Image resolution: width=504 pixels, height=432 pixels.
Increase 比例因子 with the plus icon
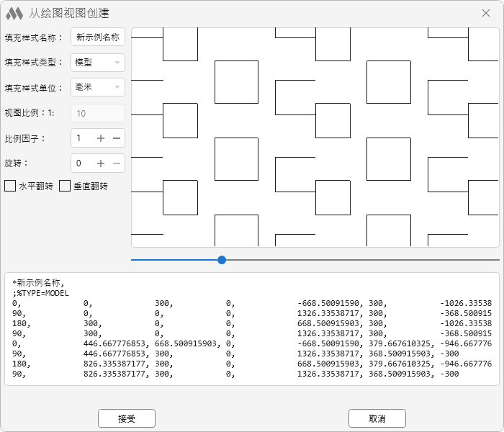tap(101, 138)
